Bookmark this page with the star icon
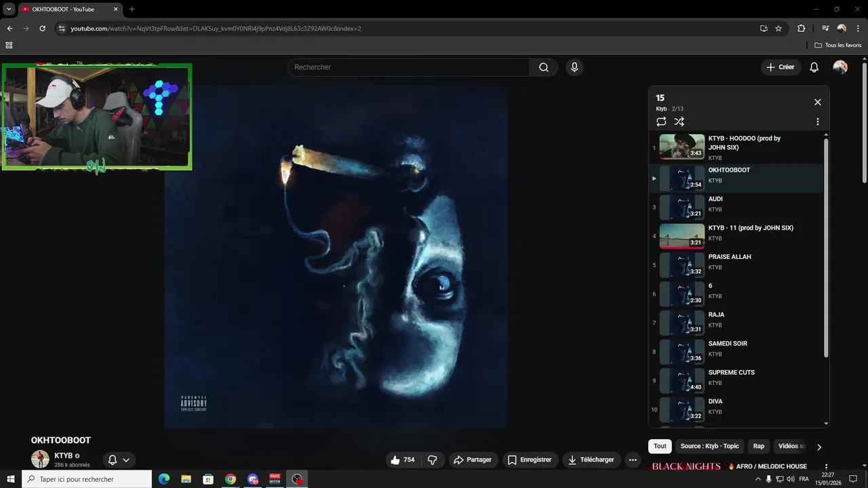 (778, 28)
